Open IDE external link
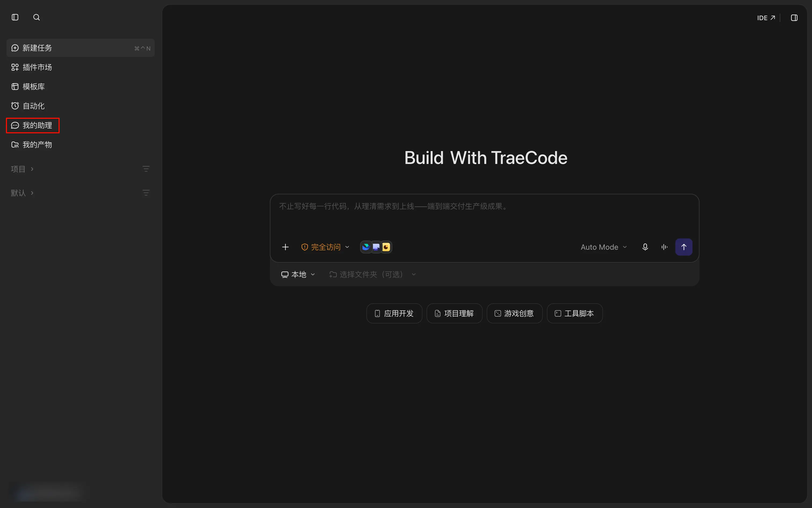The image size is (812, 508). [x=766, y=18]
